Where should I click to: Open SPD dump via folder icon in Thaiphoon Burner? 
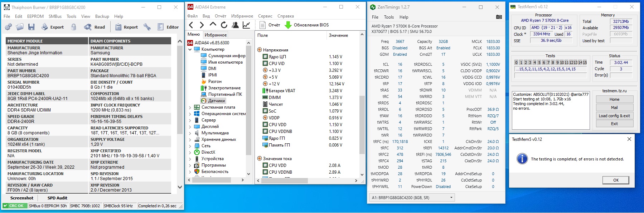click(x=20, y=27)
